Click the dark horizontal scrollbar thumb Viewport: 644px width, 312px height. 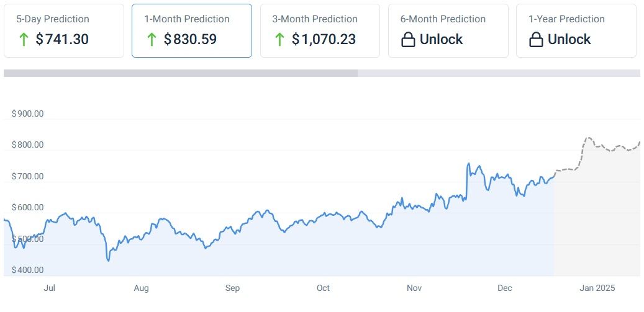click(180, 73)
